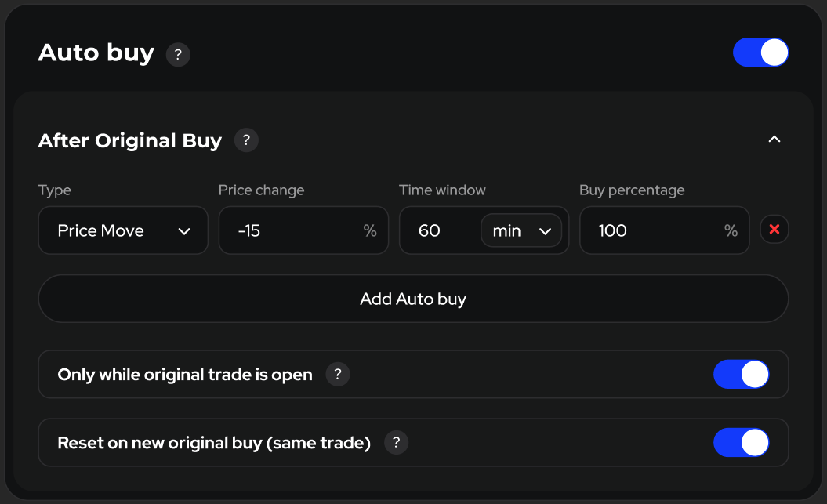
Task: Collapse the After Original Buy section chevron
Action: pyautogui.click(x=774, y=140)
